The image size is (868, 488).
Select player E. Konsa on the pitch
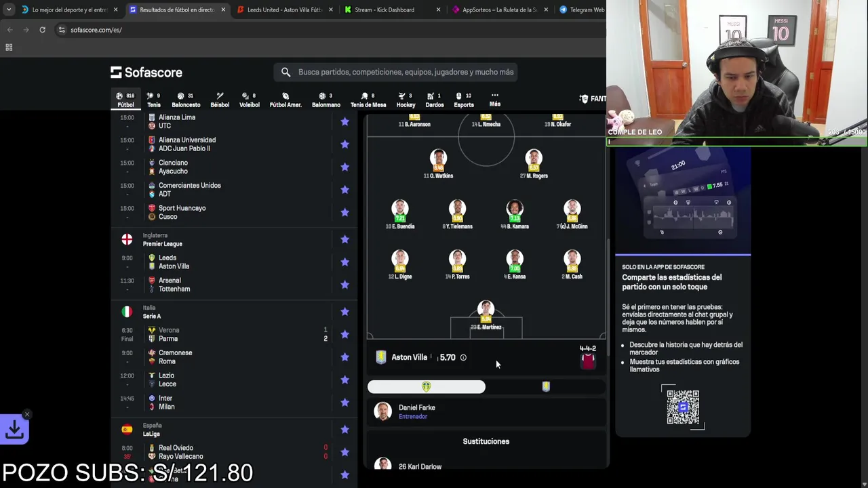[515, 265]
